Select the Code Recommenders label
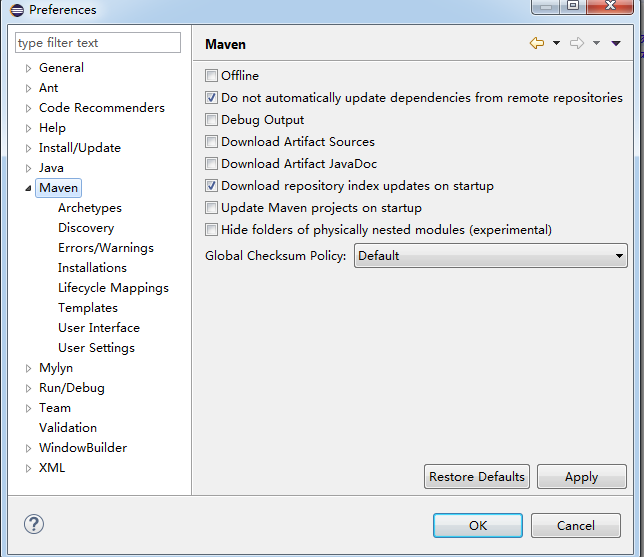 point(102,108)
